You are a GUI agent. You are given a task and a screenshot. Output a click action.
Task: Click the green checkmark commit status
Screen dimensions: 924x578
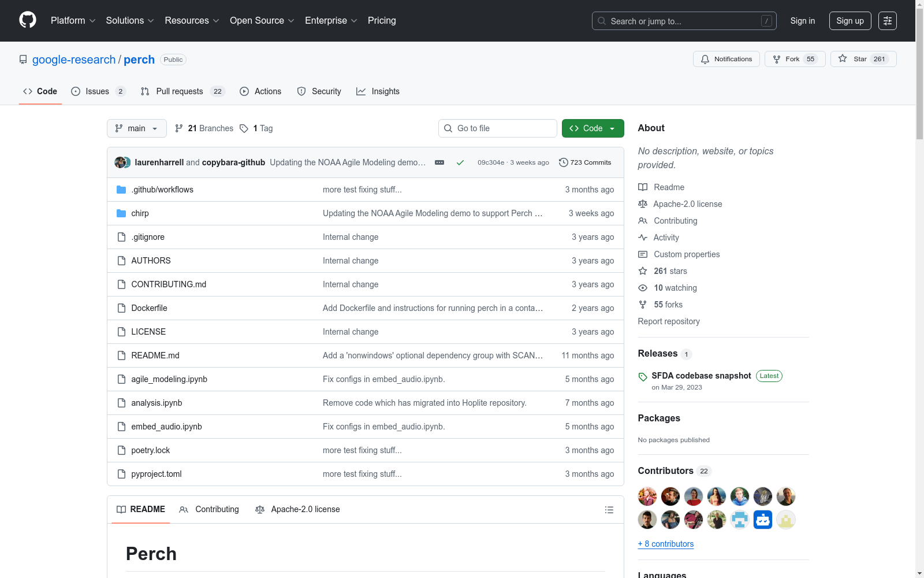[x=460, y=162]
